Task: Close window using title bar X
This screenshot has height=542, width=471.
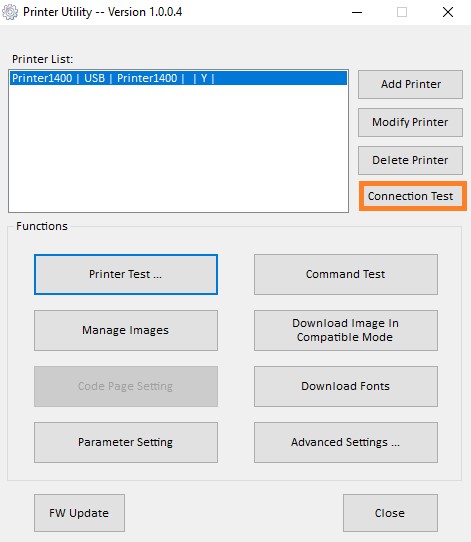Action: pos(448,12)
